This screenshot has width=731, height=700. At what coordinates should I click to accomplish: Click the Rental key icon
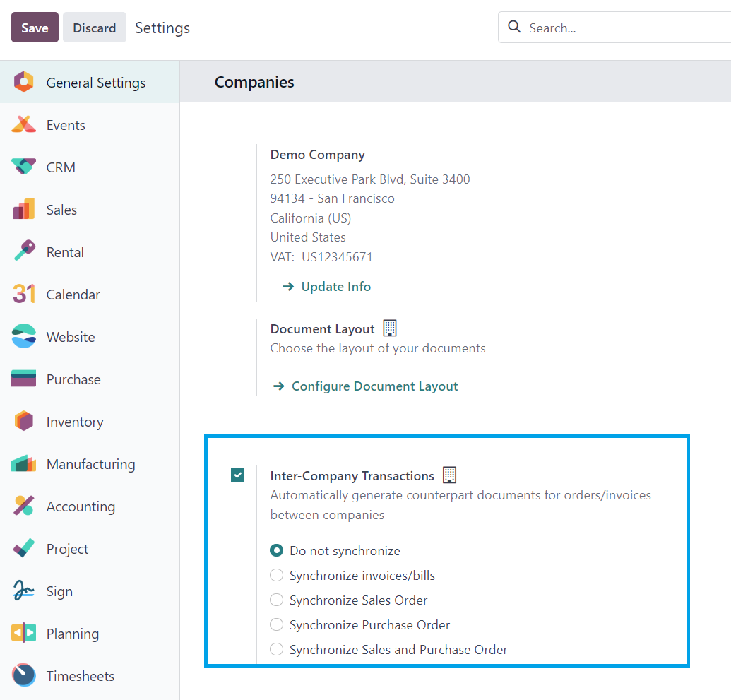coord(24,251)
